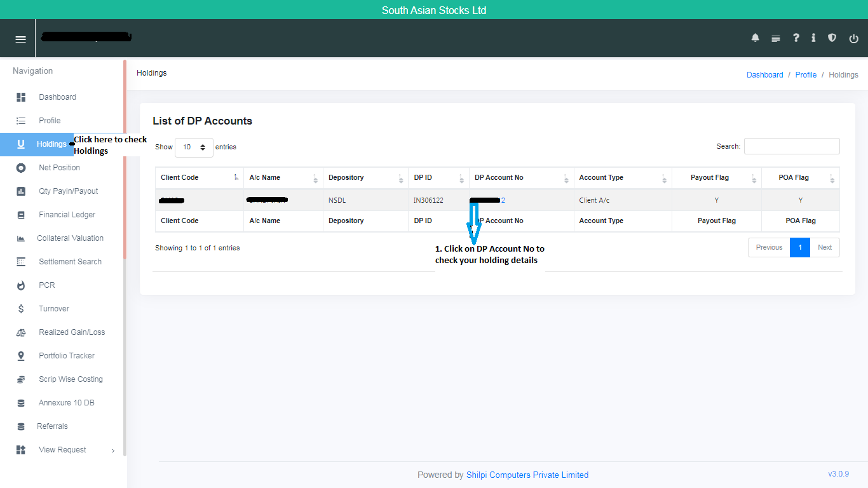Click the Dashboard breadcrumb link
The height and width of the screenshot is (488, 868).
(x=764, y=75)
